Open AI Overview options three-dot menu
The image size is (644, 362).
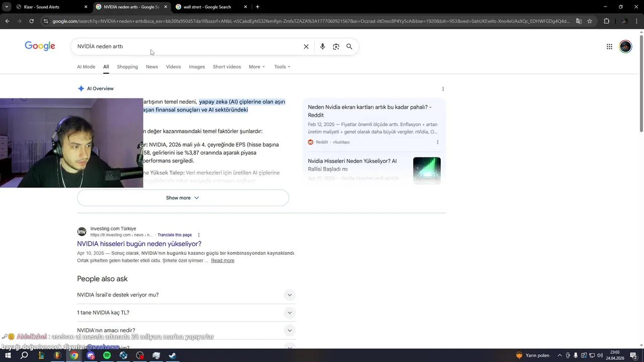click(443, 89)
